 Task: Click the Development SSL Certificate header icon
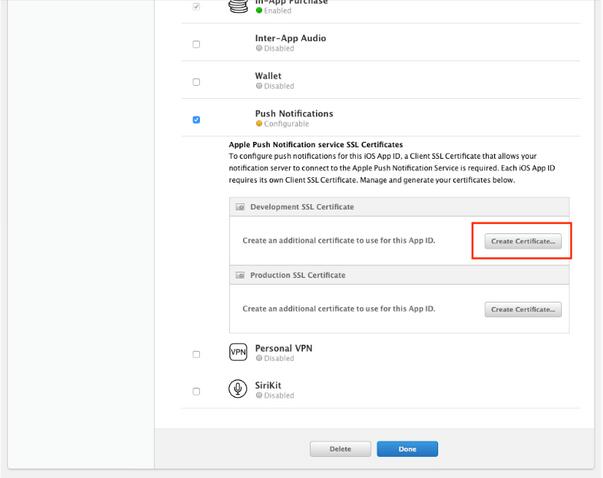(x=240, y=207)
